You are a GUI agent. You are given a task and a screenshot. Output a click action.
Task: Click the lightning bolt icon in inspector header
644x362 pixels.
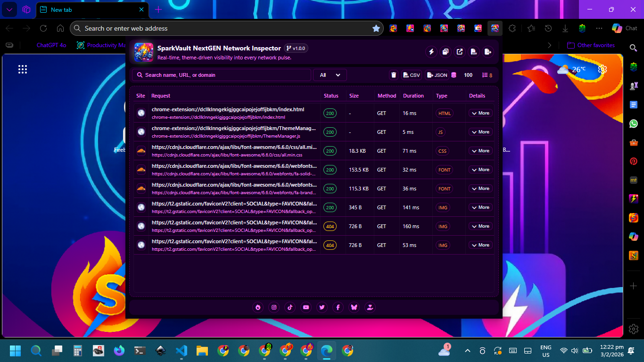(x=431, y=52)
